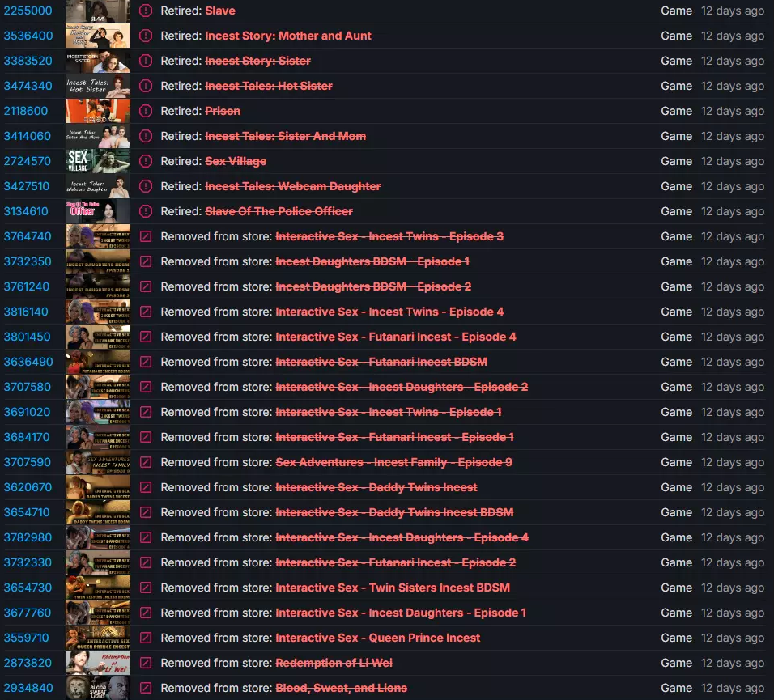774x700 pixels.
Task: Open app ID link 3654730
Action: [x=28, y=588]
